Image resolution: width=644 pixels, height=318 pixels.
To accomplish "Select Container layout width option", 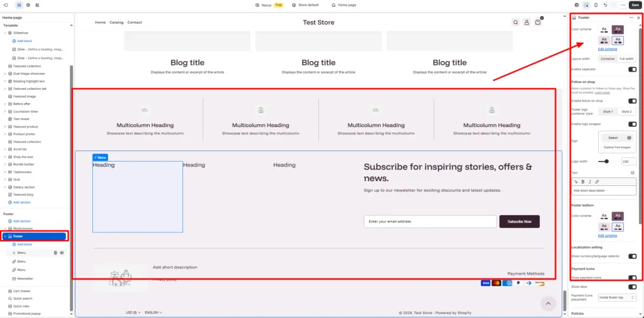I will tap(608, 58).
